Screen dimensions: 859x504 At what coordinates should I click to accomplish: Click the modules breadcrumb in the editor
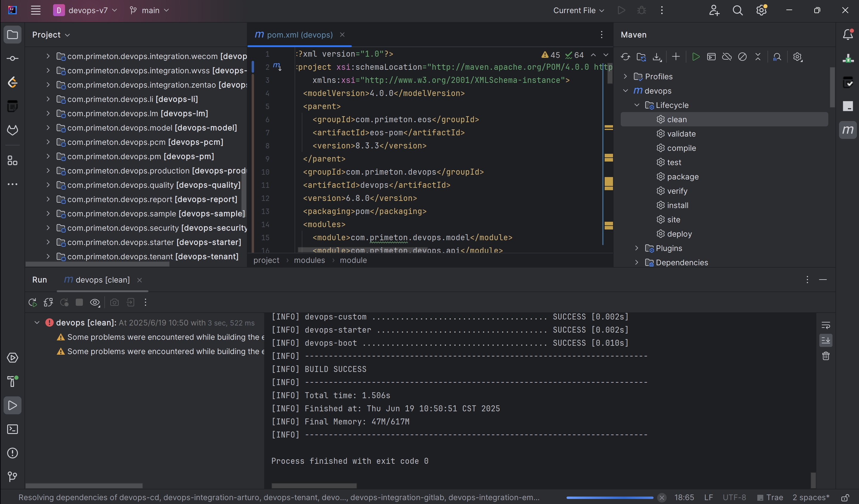coord(309,260)
